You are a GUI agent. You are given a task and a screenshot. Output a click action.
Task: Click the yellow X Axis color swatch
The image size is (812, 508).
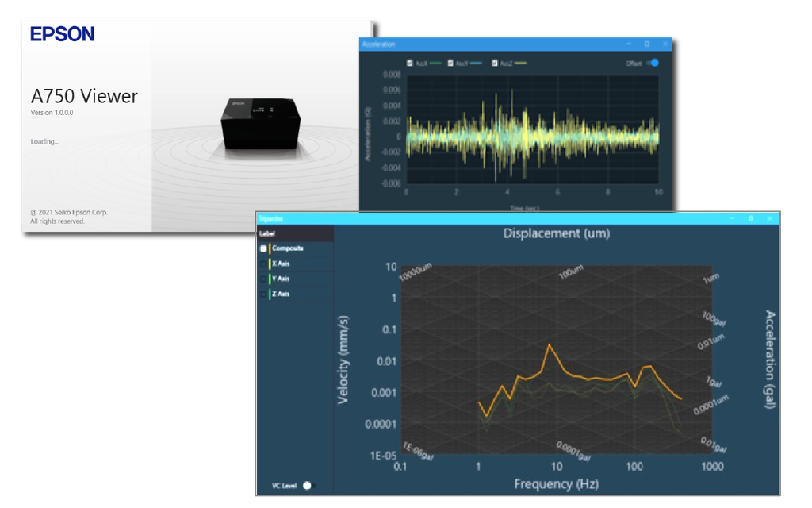click(270, 264)
